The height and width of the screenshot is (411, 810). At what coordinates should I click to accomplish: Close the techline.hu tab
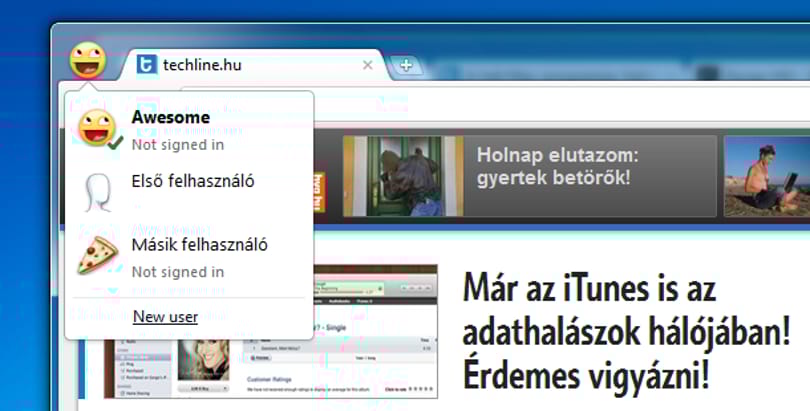(367, 65)
